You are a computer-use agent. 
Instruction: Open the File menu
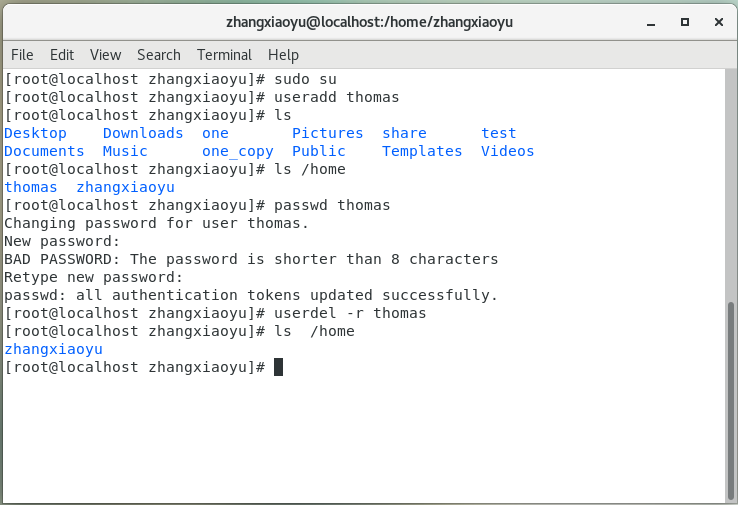22,55
